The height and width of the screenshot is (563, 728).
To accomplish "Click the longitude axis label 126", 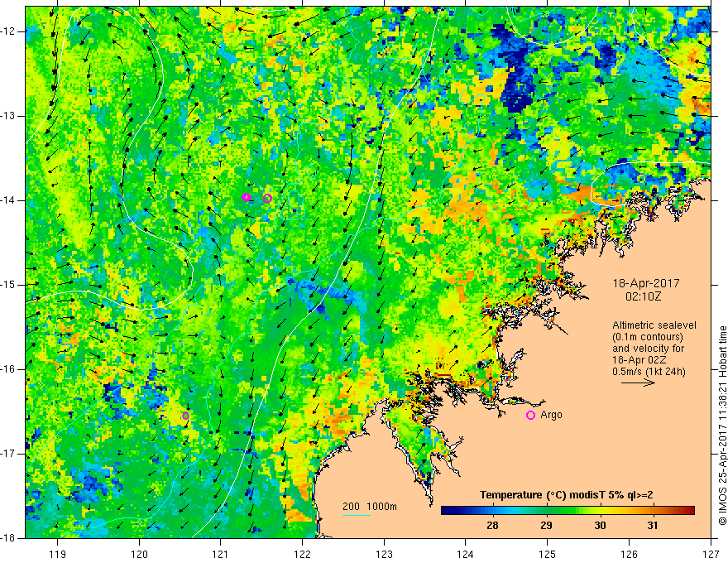I will [x=629, y=554].
